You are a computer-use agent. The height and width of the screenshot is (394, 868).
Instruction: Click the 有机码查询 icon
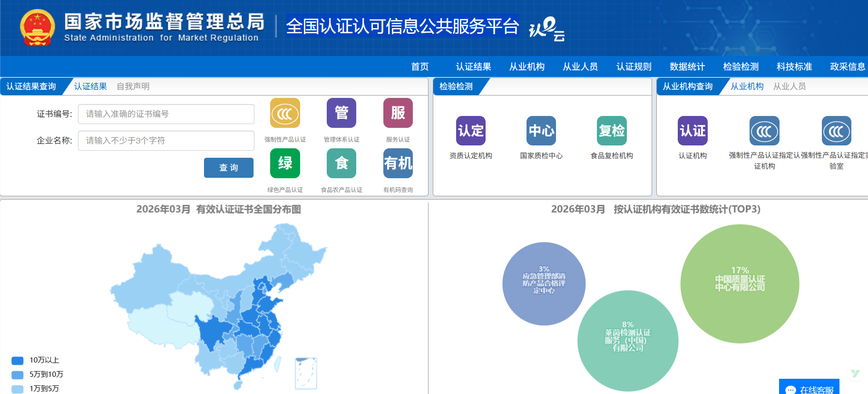tap(398, 163)
